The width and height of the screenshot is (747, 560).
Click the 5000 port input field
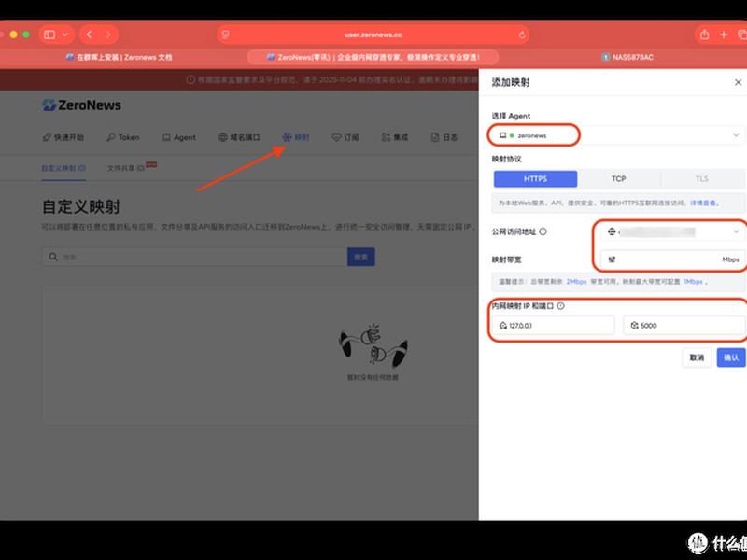[x=684, y=326]
